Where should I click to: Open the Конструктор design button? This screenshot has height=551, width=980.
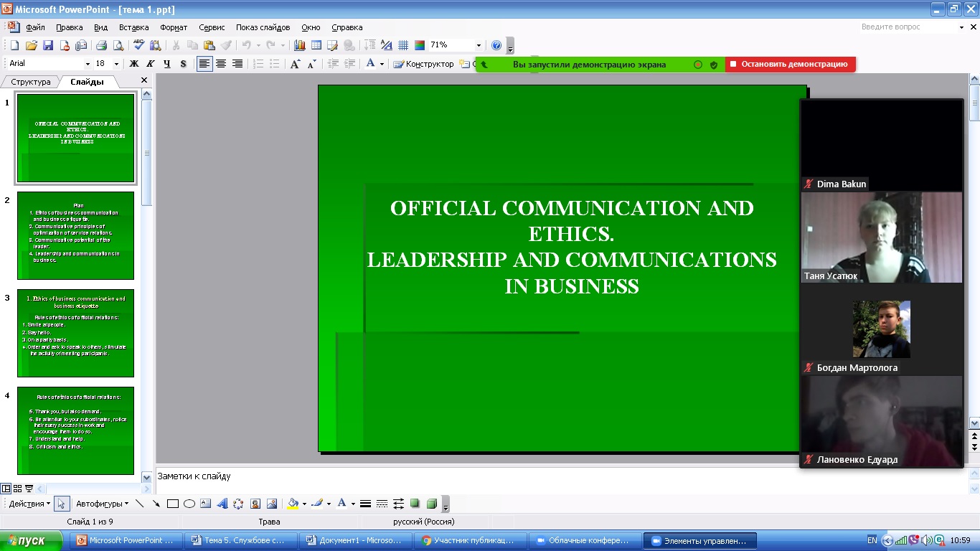tap(424, 64)
